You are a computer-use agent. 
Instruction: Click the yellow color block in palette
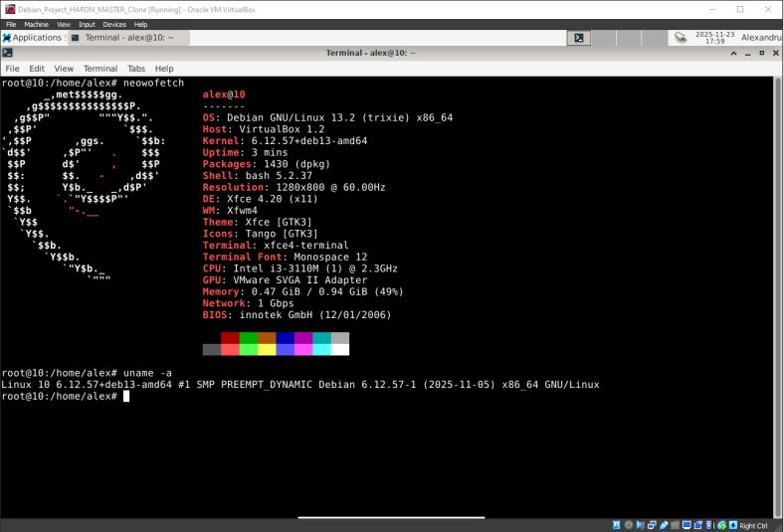click(267, 349)
